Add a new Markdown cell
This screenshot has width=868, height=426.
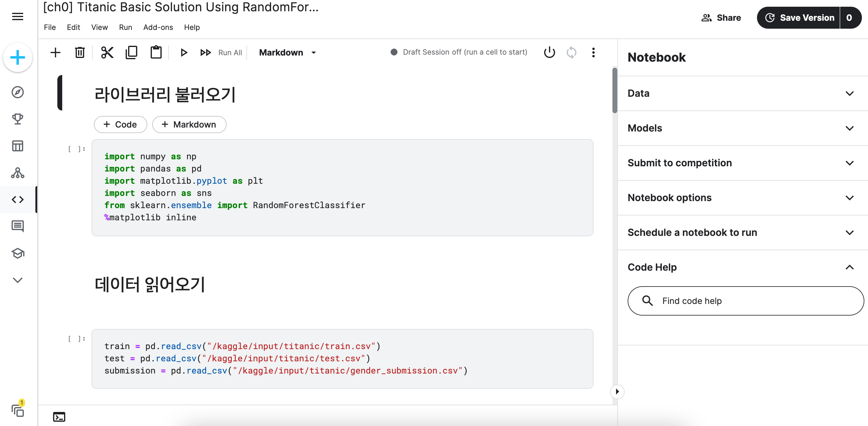click(189, 125)
